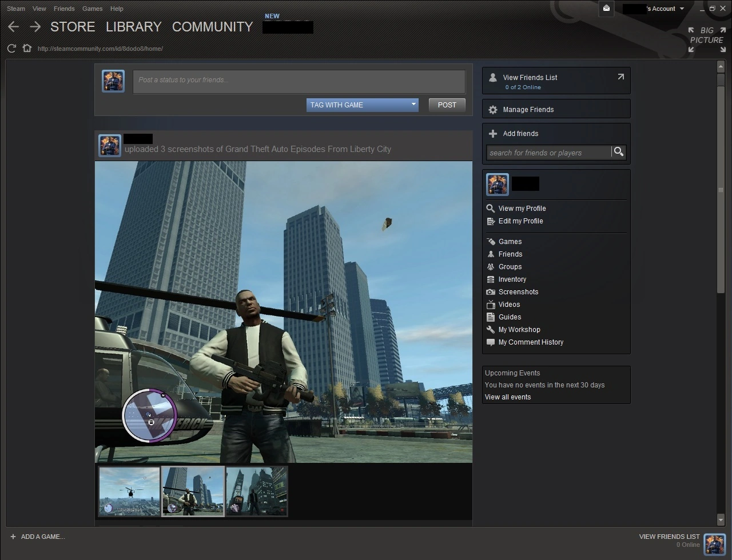Switch to the STORE tab
This screenshot has width=732, height=560.
73,27
